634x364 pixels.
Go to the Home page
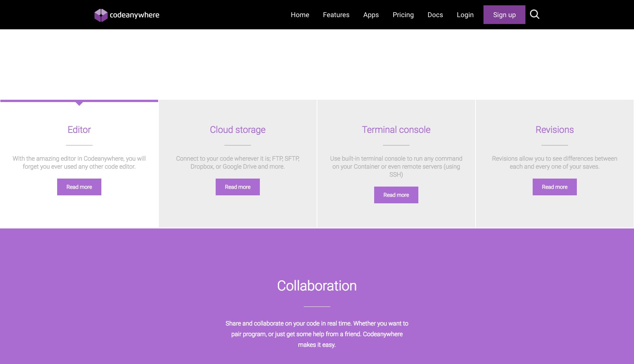(300, 15)
